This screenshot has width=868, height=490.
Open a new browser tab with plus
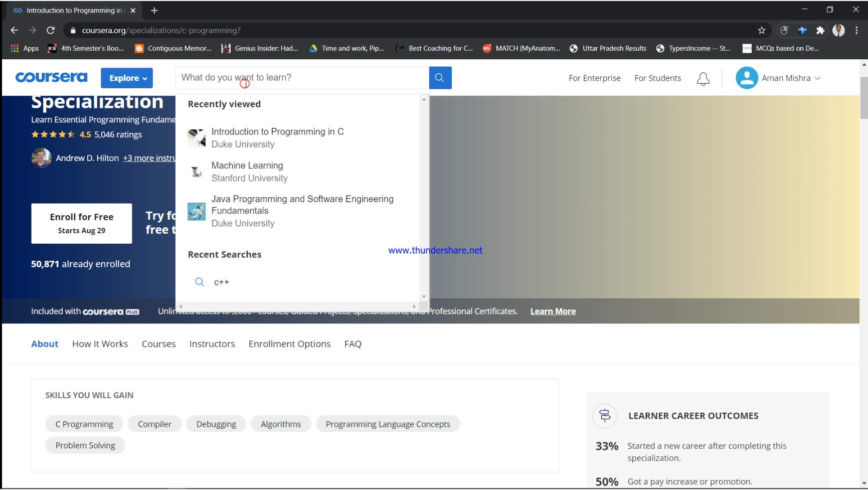click(154, 11)
